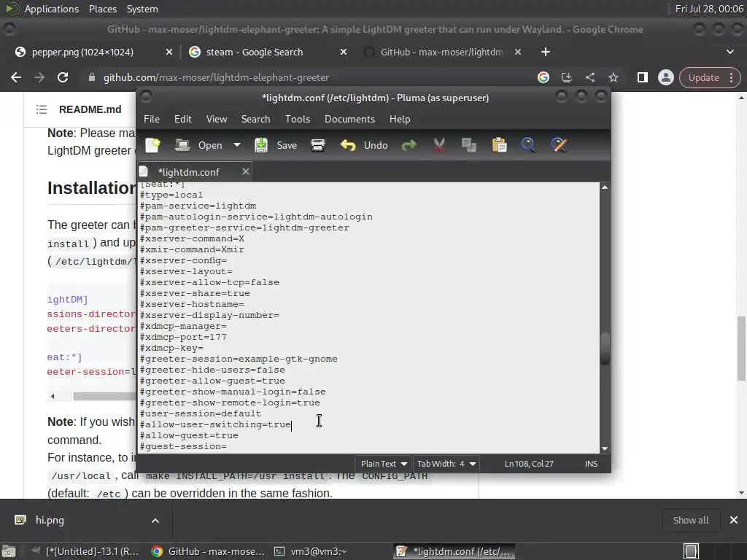Open a new Chrome tab

pyautogui.click(x=546, y=52)
